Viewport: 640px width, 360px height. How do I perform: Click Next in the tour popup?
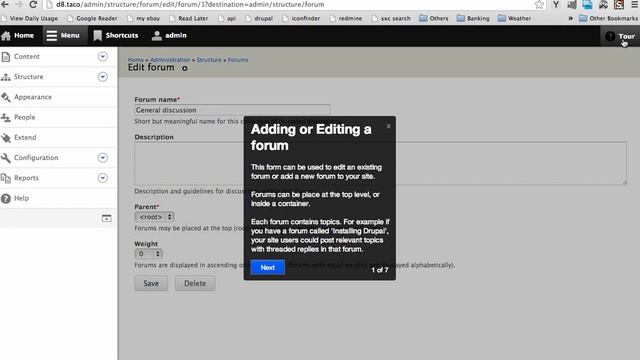[x=268, y=268]
